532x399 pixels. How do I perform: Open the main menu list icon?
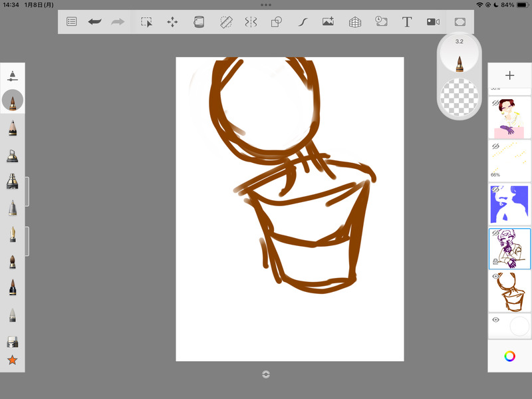point(72,22)
